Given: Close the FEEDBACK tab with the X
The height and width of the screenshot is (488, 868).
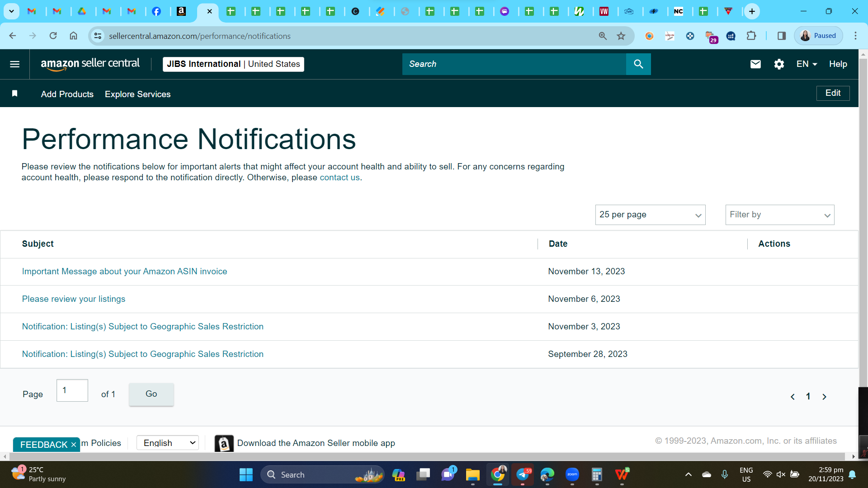Looking at the screenshot, I should (x=74, y=445).
